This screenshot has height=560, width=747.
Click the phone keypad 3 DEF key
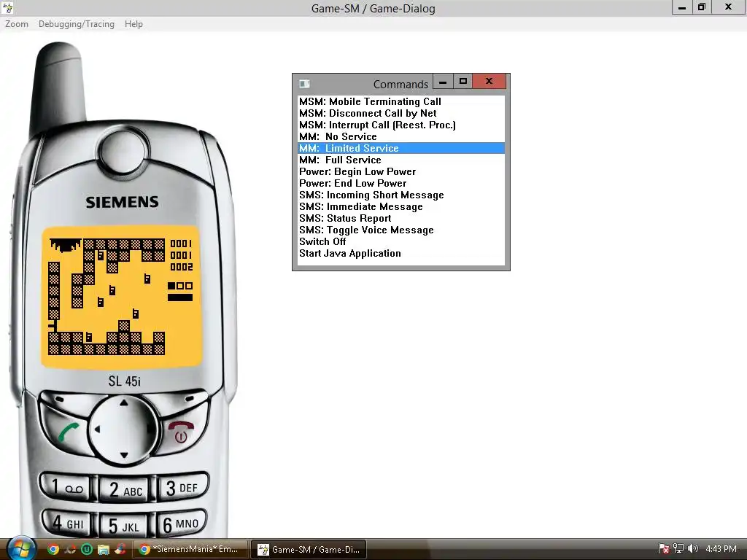[x=182, y=487]
